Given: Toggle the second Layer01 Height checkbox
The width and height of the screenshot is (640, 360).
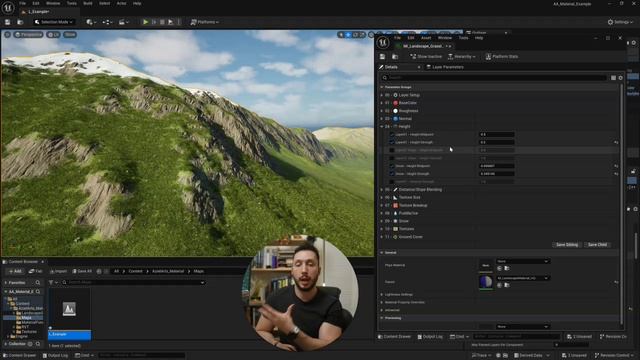Looking at the screenshot, I should [391, 142].
